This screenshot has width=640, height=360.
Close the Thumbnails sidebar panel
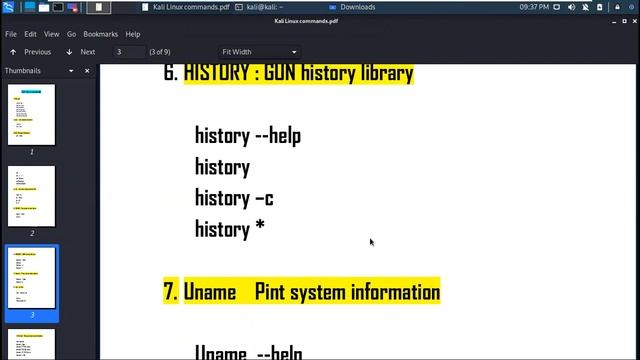(x=87, y=71)
